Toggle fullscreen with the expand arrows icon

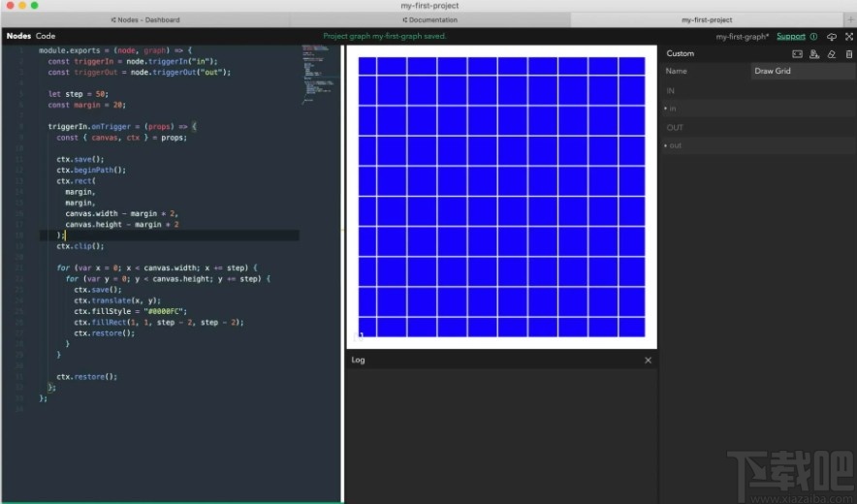(849, 37)
